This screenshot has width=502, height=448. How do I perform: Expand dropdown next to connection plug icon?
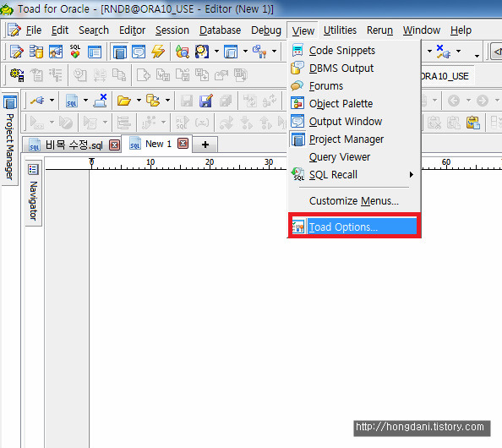52,101
